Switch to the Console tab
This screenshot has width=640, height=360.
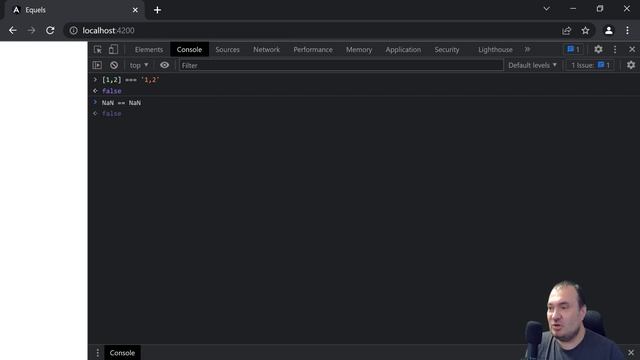pyautogui.click(x=189, y=49)
